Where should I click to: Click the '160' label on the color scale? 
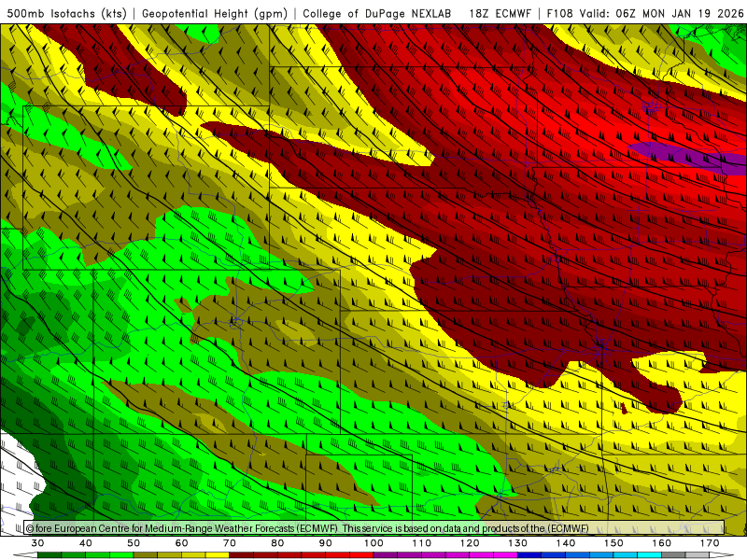click(662, 543)
